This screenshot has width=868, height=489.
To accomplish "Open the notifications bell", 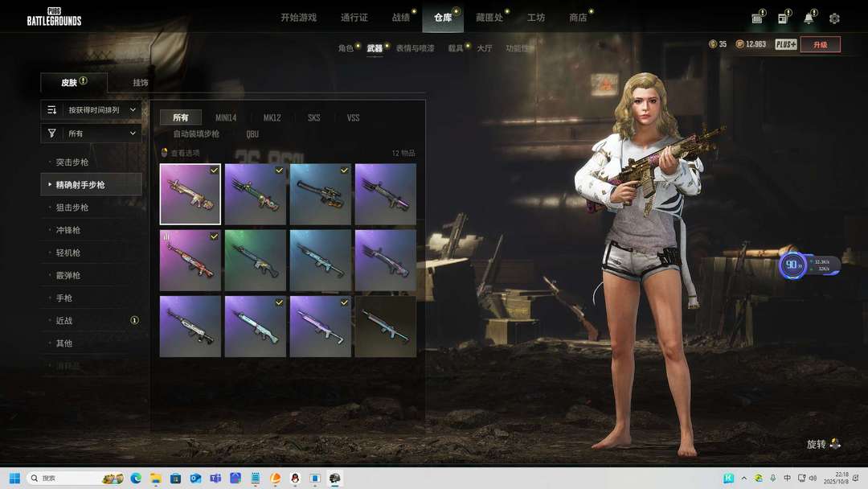I will pos(808,18).
